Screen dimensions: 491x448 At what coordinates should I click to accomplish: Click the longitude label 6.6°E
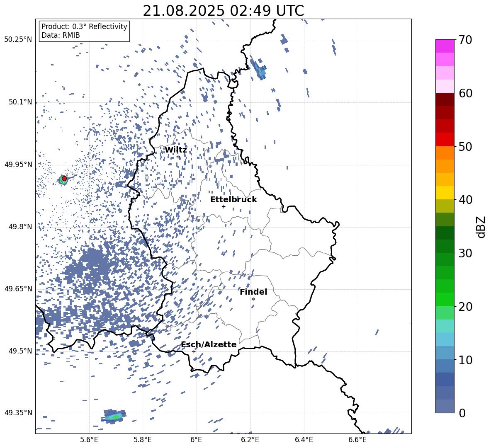[x=357, y=440]
